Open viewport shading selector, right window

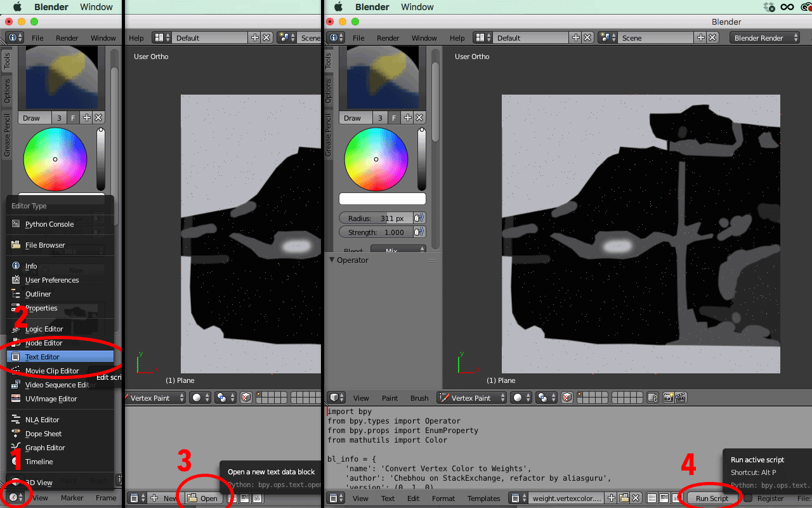[x=521, y=398]
